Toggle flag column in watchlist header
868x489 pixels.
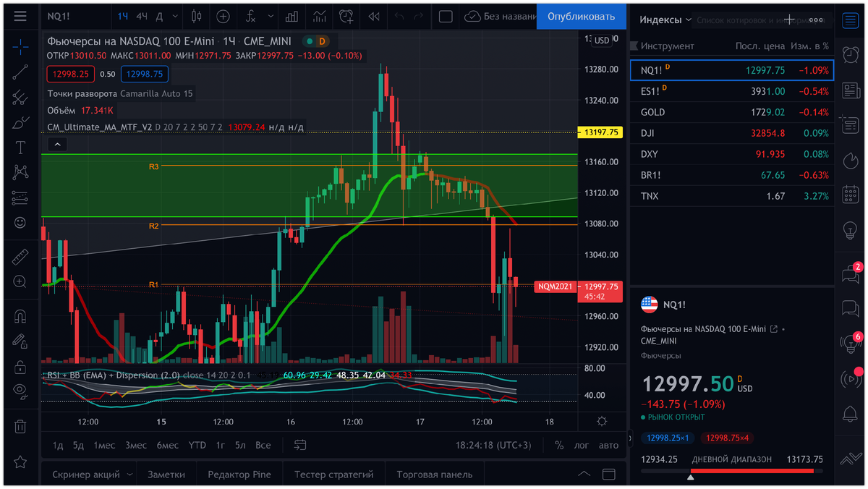tap(634, 46)
